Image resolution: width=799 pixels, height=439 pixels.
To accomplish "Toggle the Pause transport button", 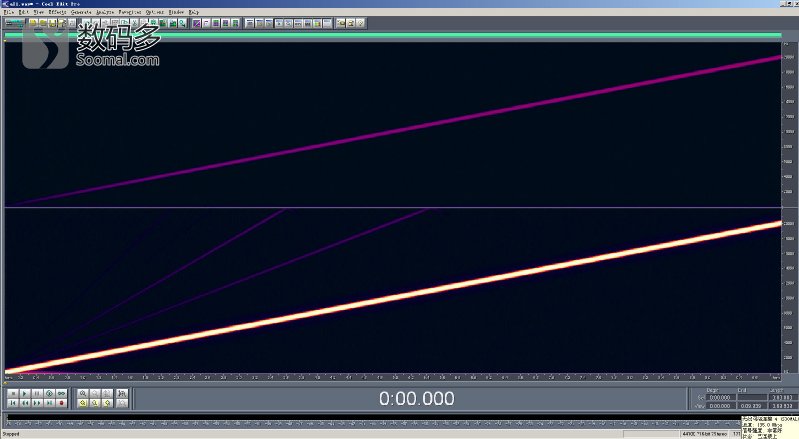I will [36, 394].
